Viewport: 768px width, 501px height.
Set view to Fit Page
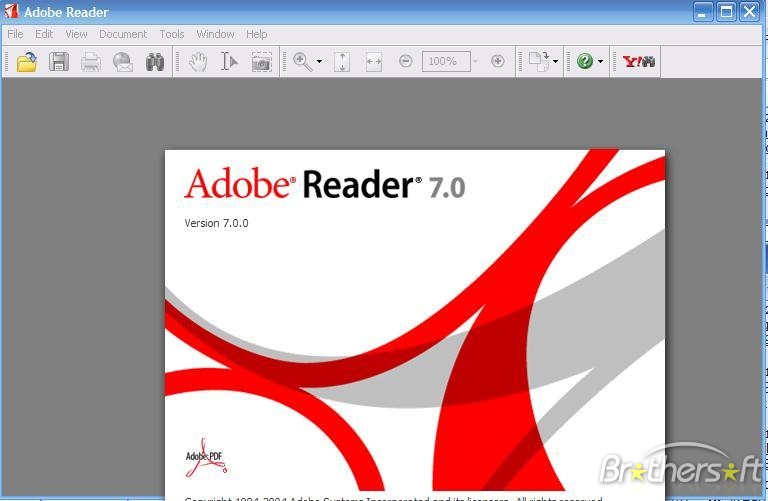(342, 62)
